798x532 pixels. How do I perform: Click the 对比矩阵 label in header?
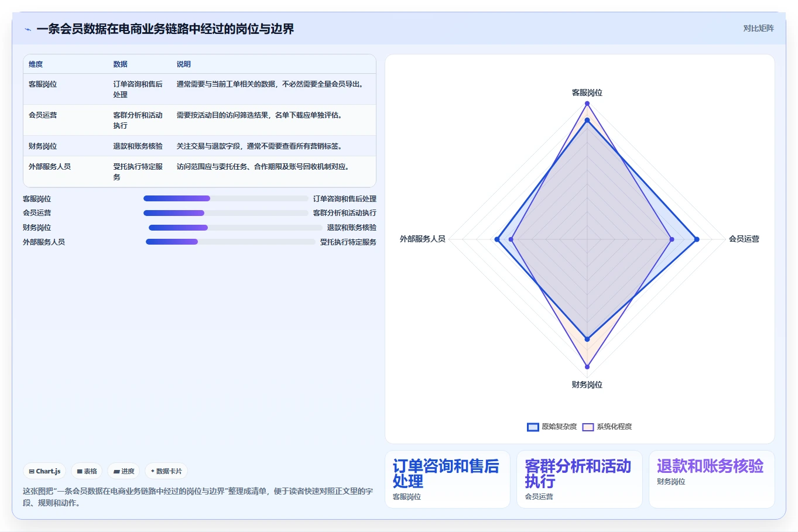758,28
